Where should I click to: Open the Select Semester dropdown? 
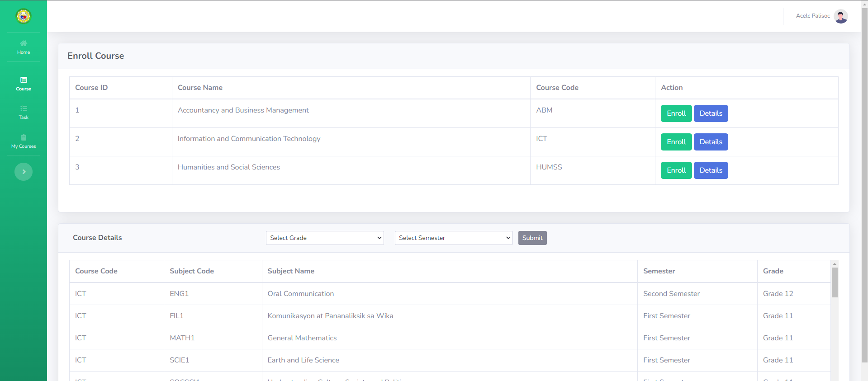[x=454, y=238]
